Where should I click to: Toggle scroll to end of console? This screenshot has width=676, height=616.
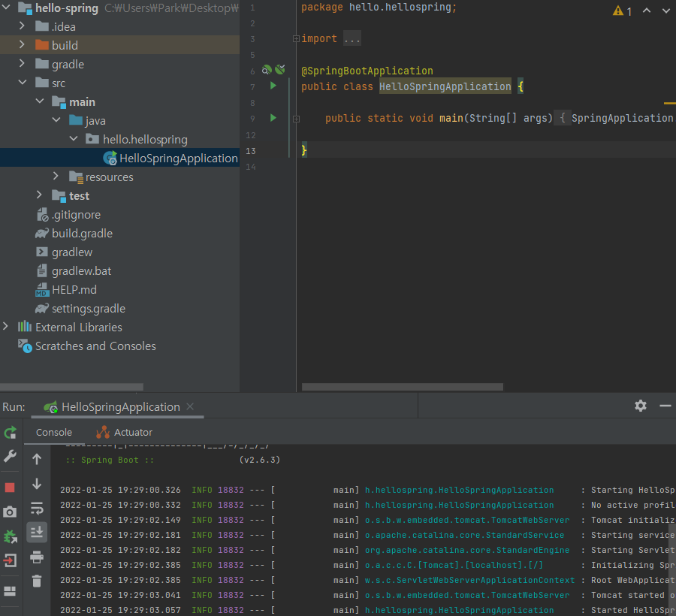[37, 532]
